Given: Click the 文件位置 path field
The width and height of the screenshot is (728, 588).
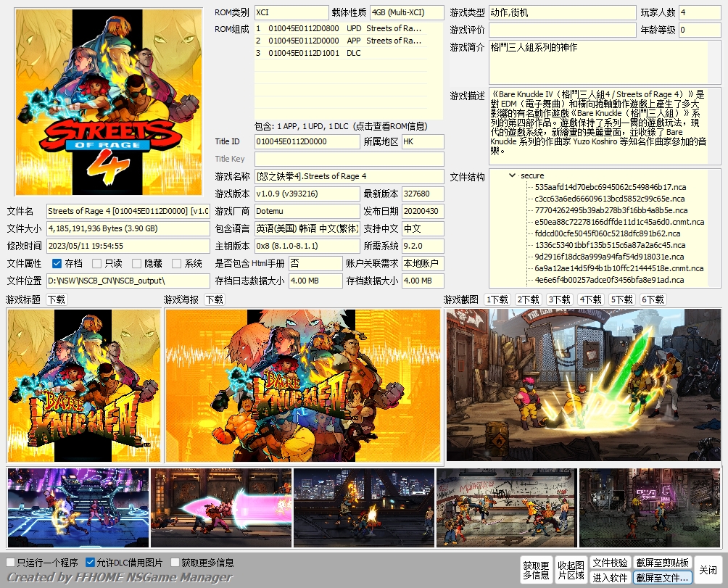Looking at the screenshot, I should pyautogui.click(x=128, y=281).
